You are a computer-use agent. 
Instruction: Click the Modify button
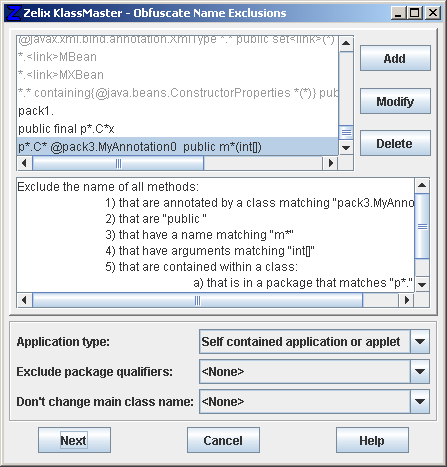pyautogui.click(x=395, y=101)
